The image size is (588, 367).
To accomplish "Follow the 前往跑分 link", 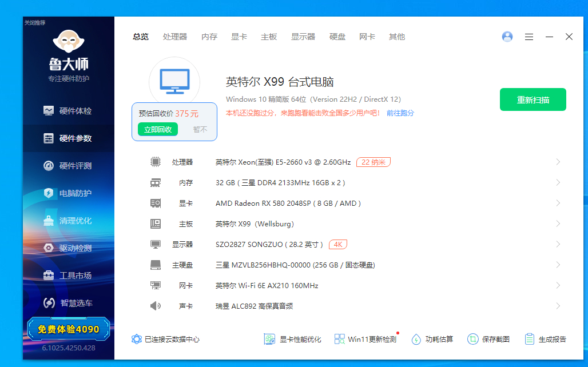I will click(400, 113).
